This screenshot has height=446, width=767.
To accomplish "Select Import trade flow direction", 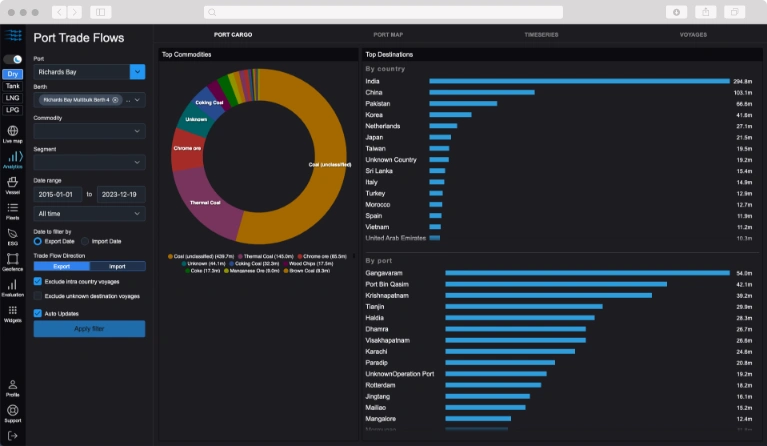I will (x=117, y=267).
